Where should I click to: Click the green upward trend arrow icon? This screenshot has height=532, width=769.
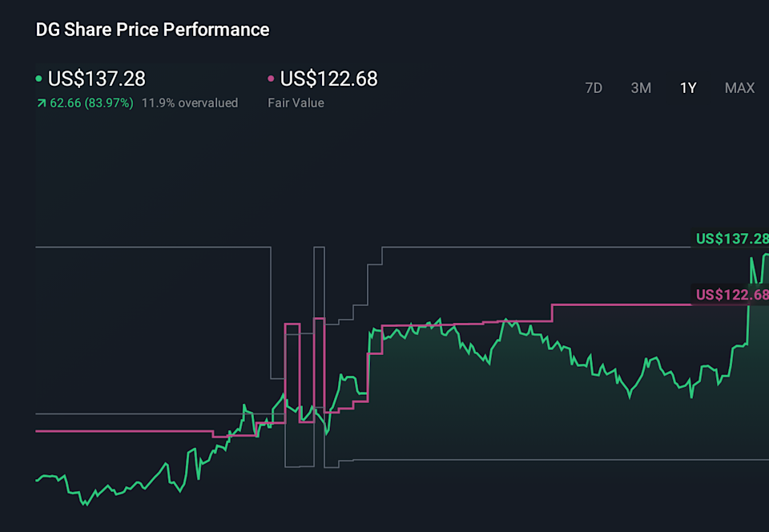coord(40,103)
